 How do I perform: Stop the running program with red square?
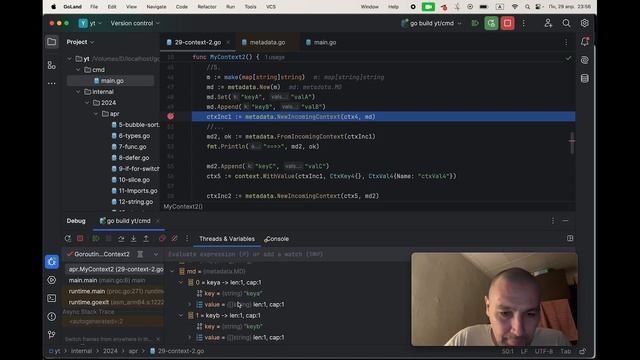[x=507, y=23]
